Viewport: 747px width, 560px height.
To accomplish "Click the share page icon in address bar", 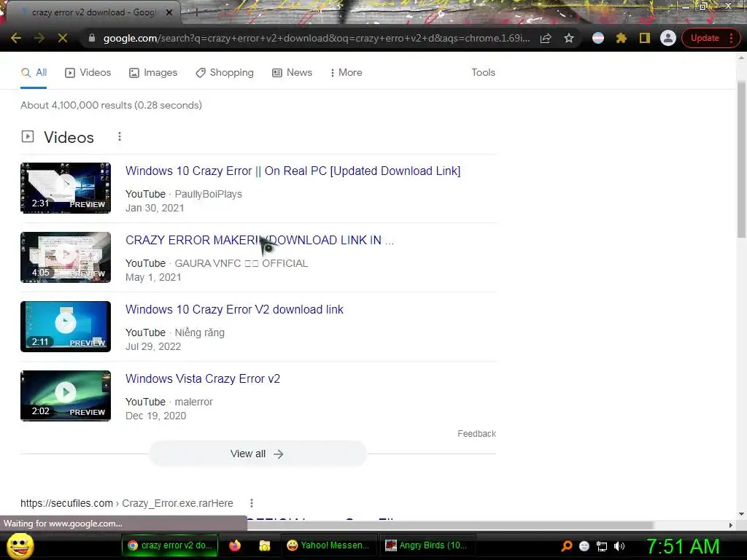I will coord(546,38).
